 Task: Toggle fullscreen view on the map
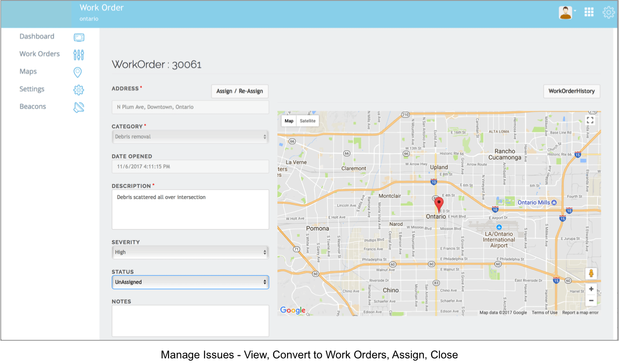[590, 120]
